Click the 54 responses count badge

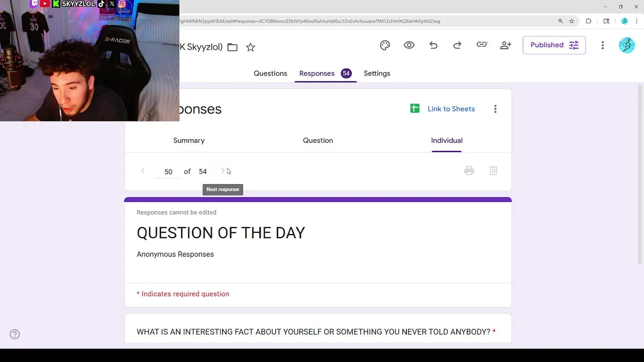[346, 73]
